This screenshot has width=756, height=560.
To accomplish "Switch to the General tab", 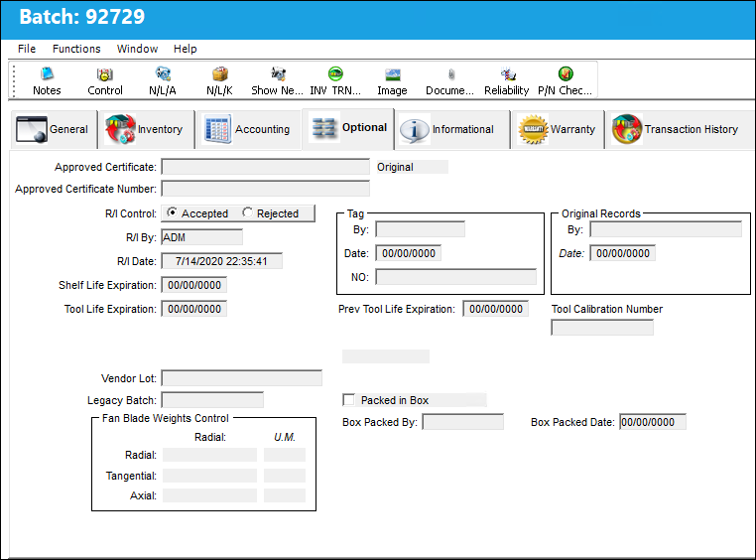I will pos(53,129).
